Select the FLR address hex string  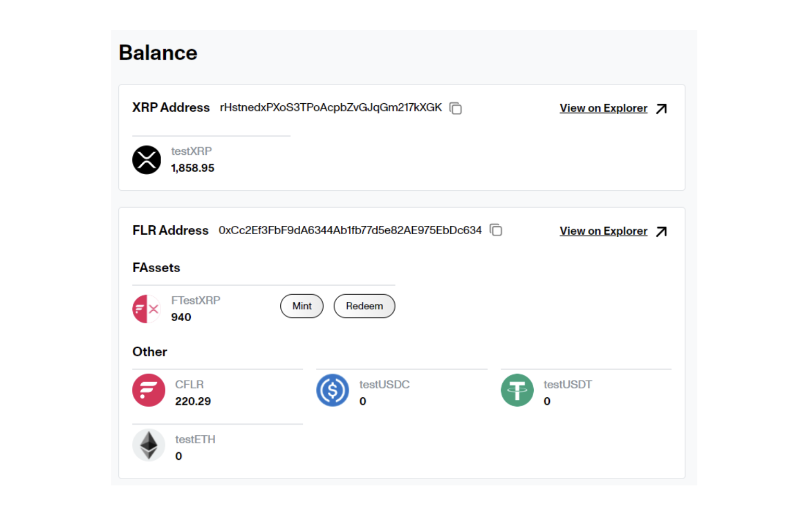click(x=350, y=230)
